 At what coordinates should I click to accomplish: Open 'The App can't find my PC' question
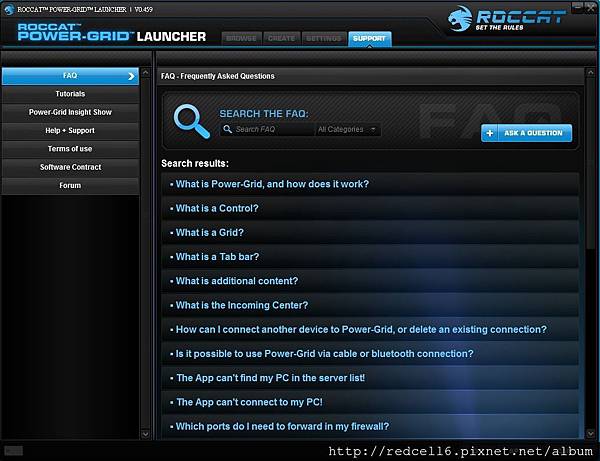[x=370, y=378]
